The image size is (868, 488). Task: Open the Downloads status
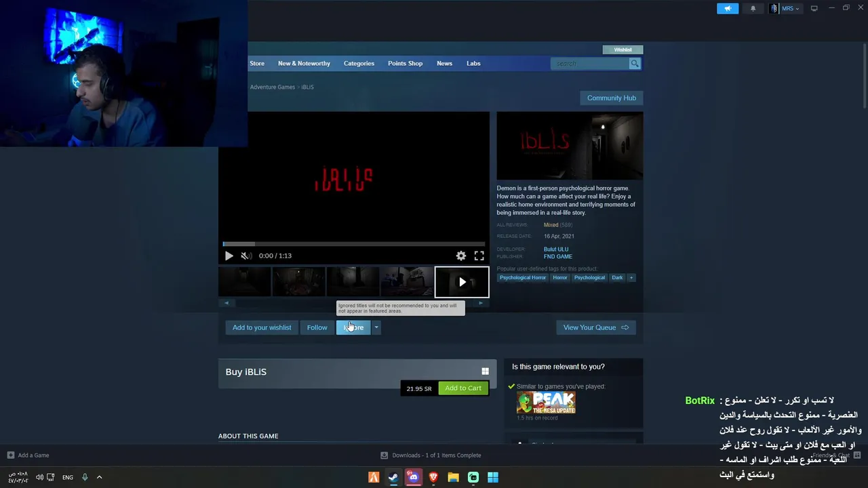[x=431, y=455]
